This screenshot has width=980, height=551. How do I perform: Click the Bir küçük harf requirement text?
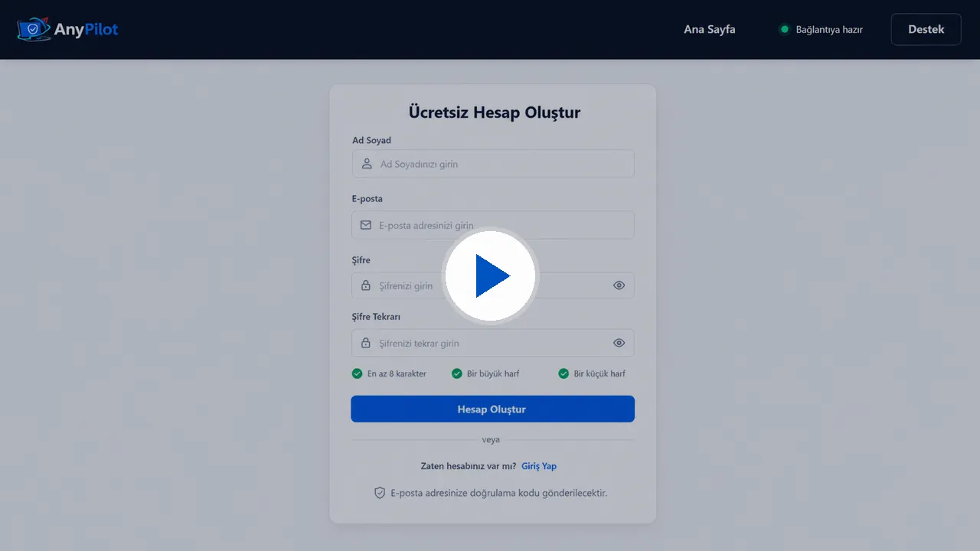[x=600, y=373]
